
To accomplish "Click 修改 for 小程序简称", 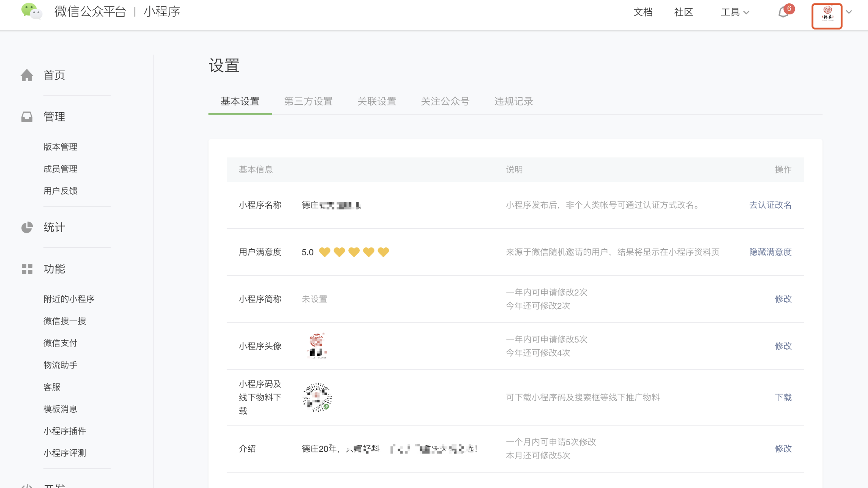I will [x=783, y=299].
